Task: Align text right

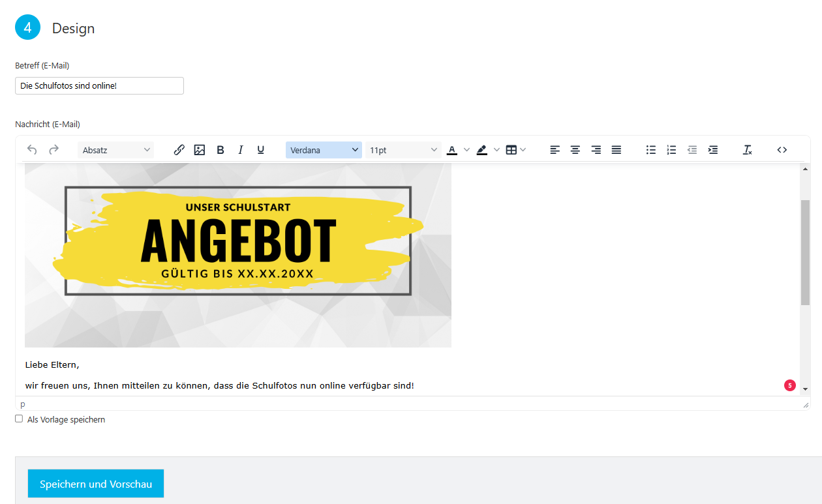Action: tap(596, 150)
